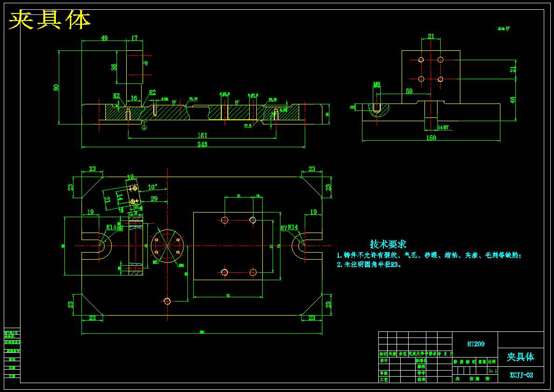Click the 21 dimension atop the right view
Viewport: 554px width, 392px height.
pos(431,36)
